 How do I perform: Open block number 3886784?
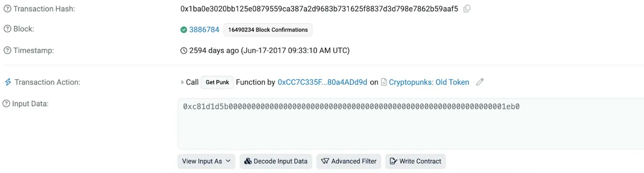[204, 30]
